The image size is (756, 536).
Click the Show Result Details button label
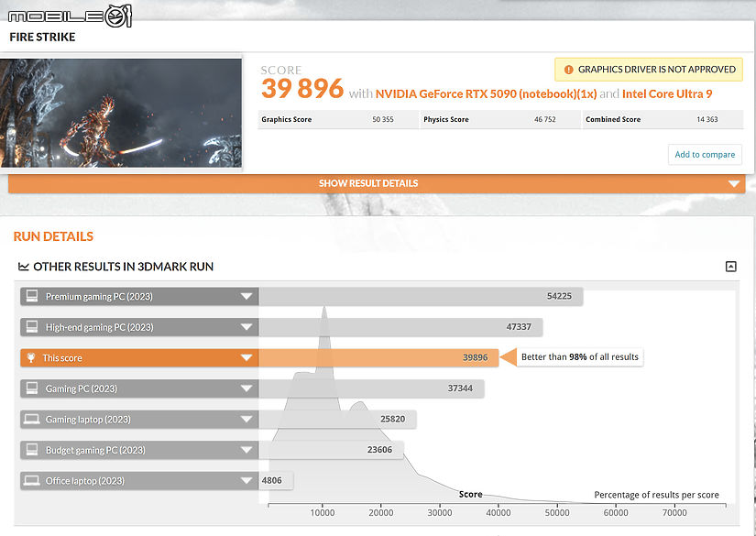(368, 183)
